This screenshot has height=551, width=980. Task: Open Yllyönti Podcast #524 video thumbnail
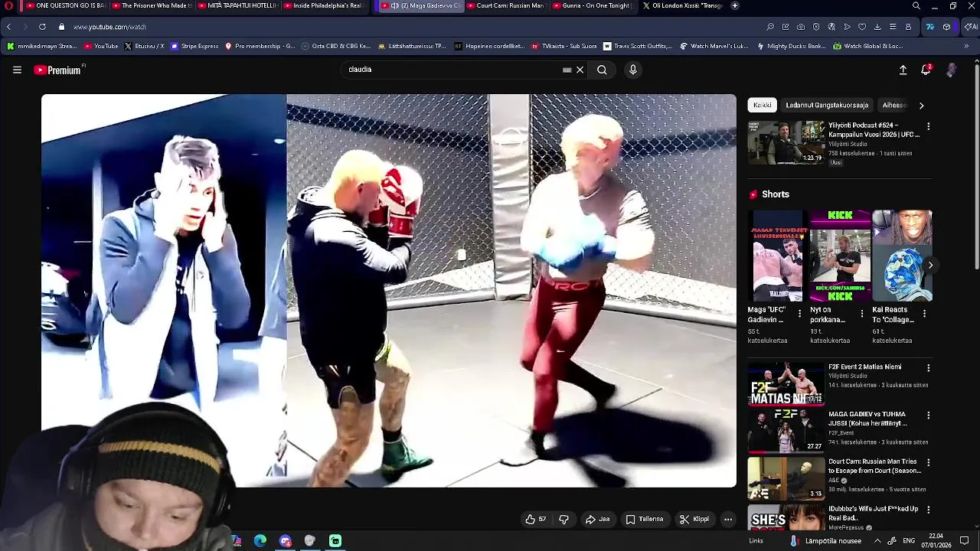point(786,142)
